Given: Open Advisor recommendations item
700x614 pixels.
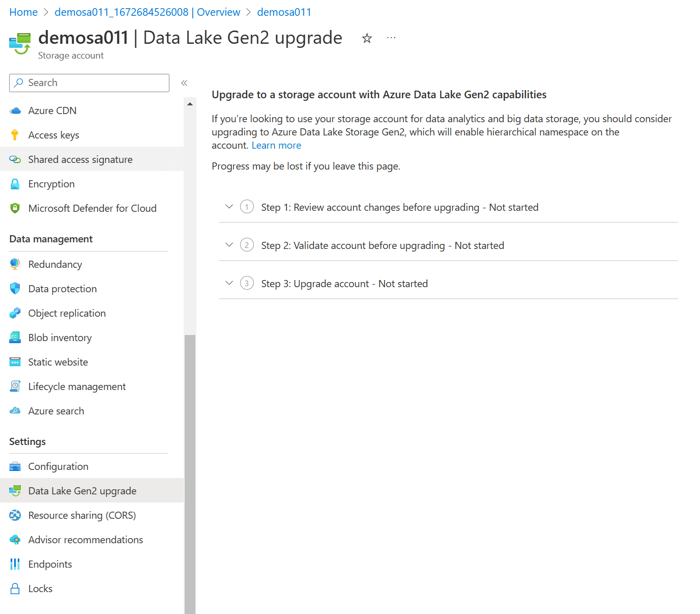Looking at the screenshot, I should pyautogui.click(x=92, y=540).
